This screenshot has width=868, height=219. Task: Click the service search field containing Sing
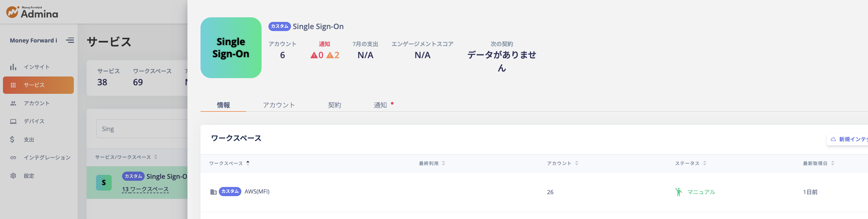point(141,129)
